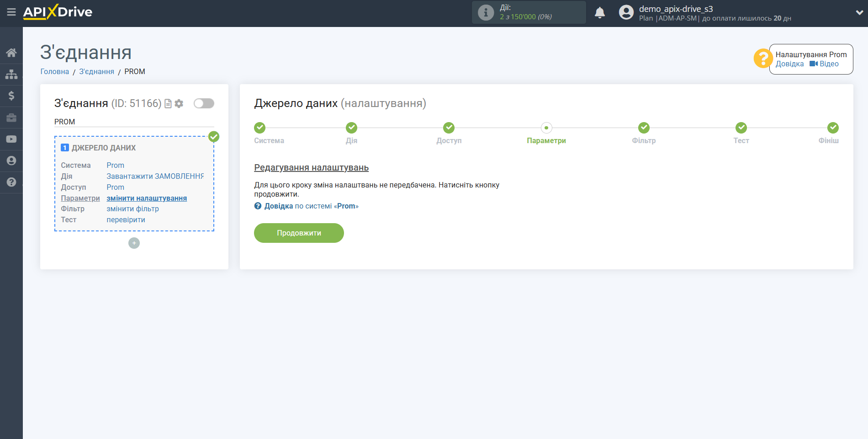
Task: Click змінити фільтр link
Action: [x=133, y=209]
